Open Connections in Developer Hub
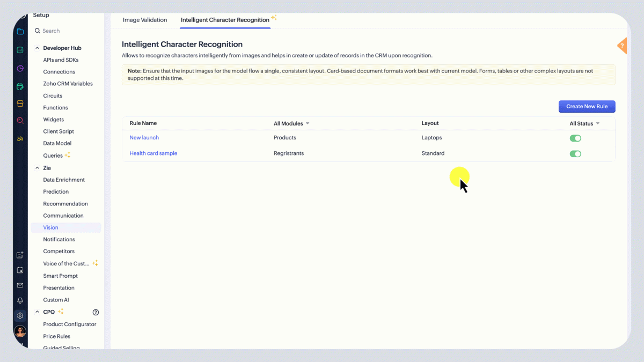Screen dimensions: 644x362 [x=59, y=72]
